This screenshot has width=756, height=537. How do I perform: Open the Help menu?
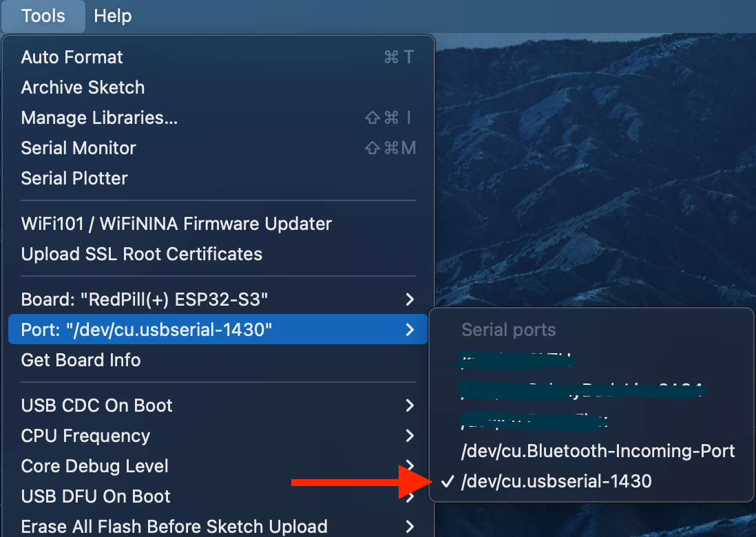tap(112, 16)
